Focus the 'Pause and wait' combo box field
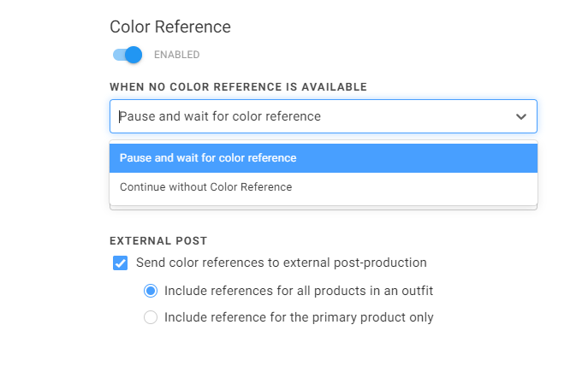The image size is (588, 366). click(x=324, y=116)
